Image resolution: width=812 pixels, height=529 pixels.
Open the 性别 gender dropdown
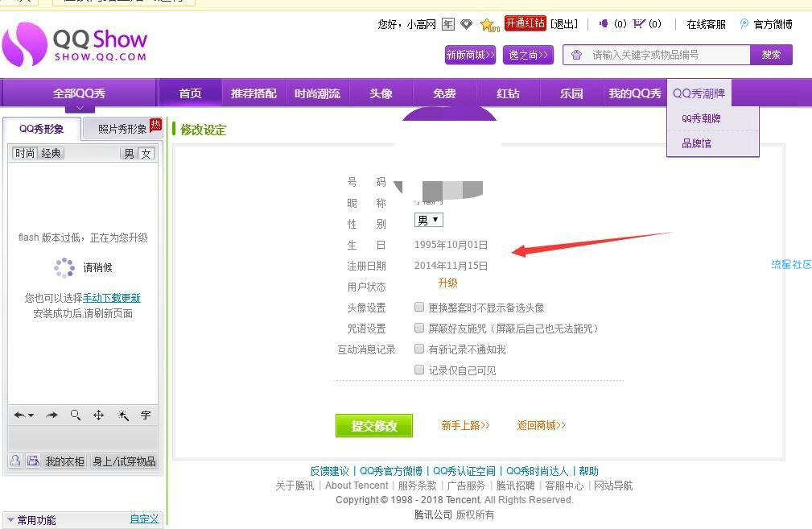point(429,220)
